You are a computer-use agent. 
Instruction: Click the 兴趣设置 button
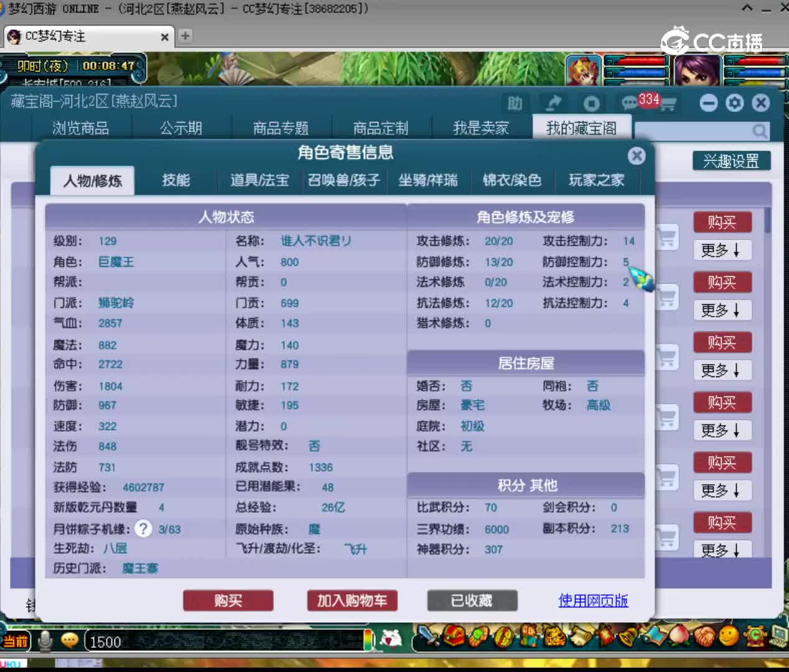coord(732,161)
